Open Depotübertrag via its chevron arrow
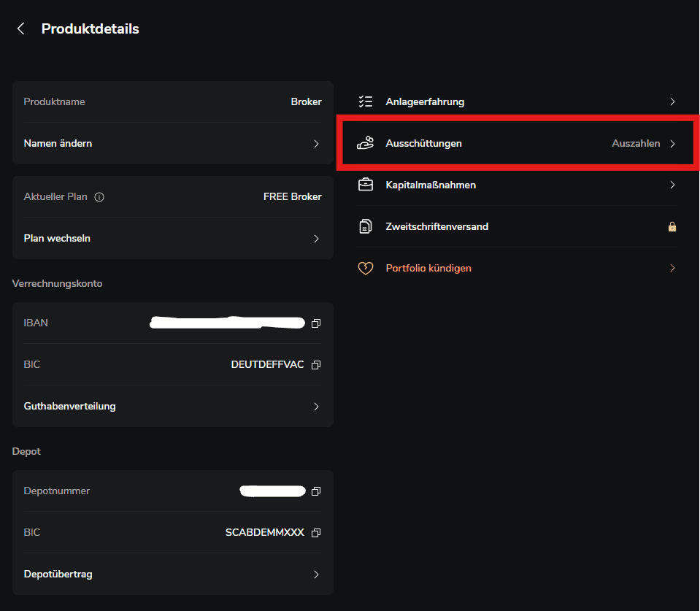This screenshot has width=700, height=611. click(x=316, y=575)
